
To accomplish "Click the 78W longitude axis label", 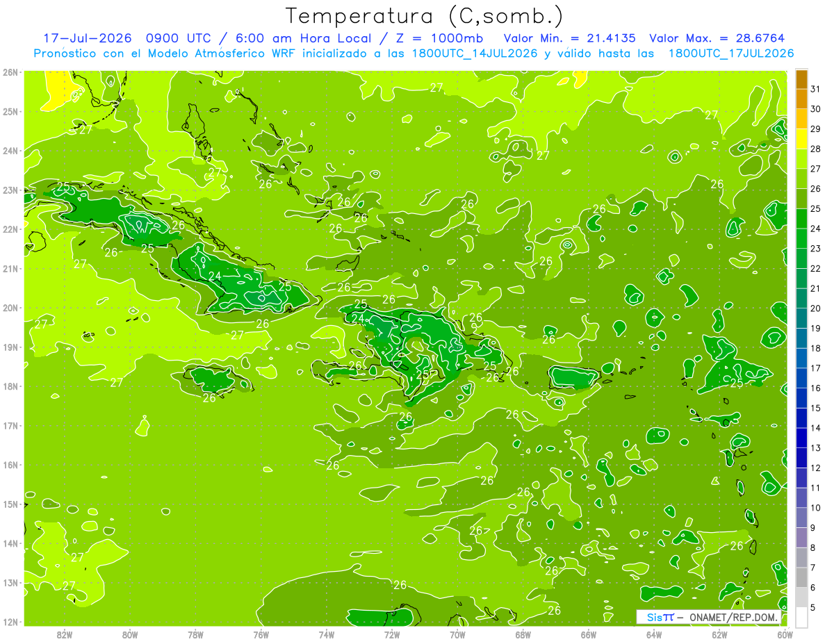I will coord(195,634).
